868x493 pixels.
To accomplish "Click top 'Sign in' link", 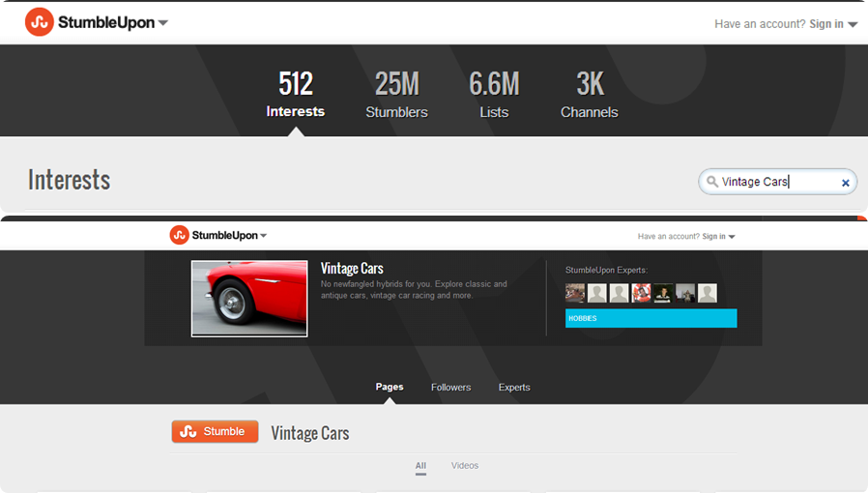I will tap(826, 24).
